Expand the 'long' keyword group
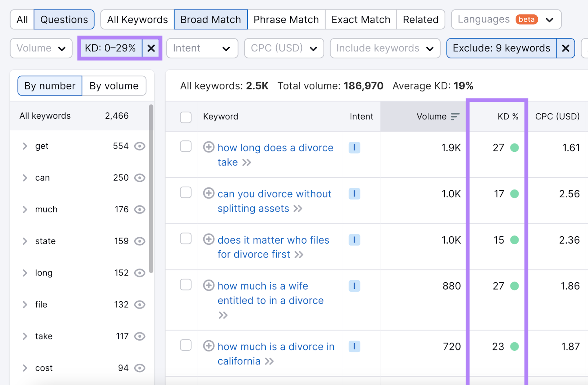Viewport: 588px width, 385px height. 25,273
